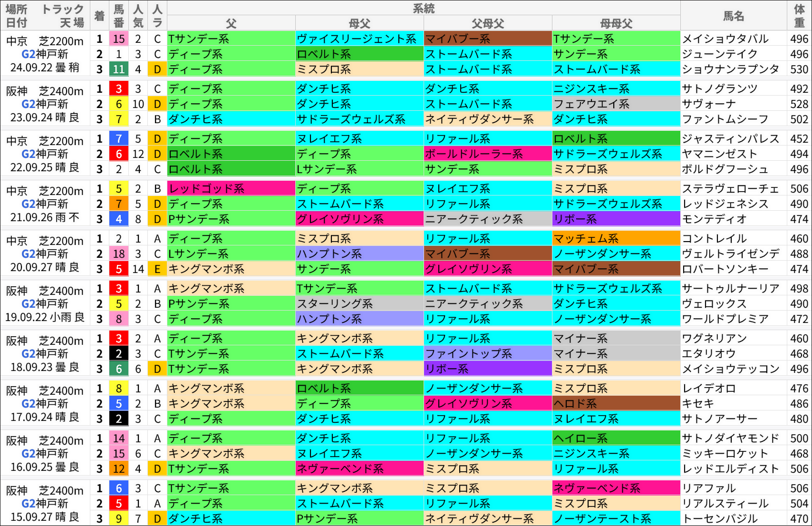Click race date 24.09.22 曇 稍

(x=45, y=68)
